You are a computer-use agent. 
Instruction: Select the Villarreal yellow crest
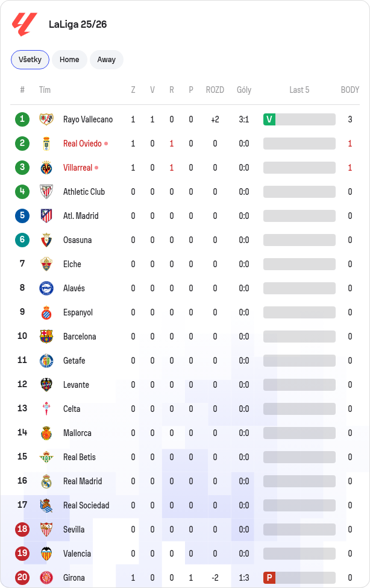pyautogui.click(x=46, y=168)
